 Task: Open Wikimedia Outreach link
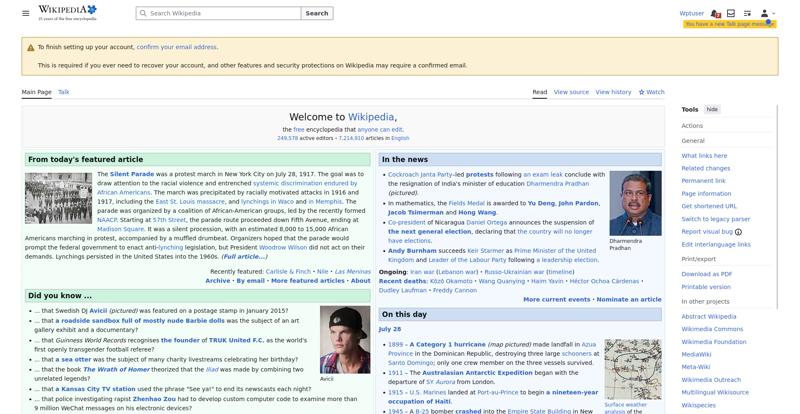click(711, 380)
